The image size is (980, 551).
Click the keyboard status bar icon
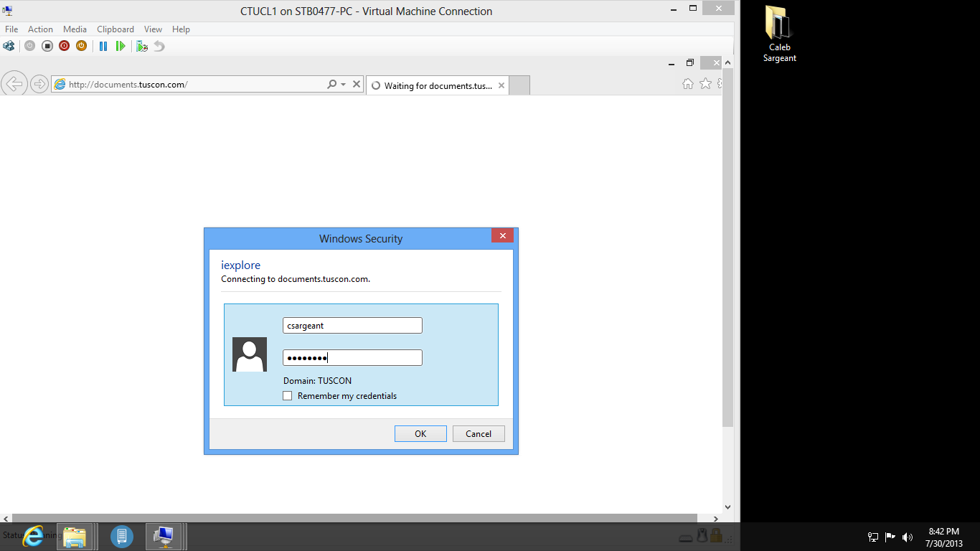tap(687, 538)
